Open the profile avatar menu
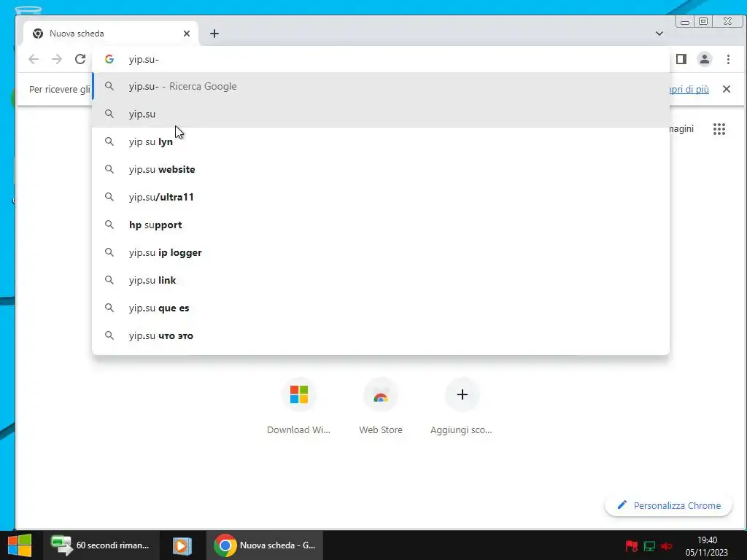This screenshot has height=560, width=747. tap(705, 59)
